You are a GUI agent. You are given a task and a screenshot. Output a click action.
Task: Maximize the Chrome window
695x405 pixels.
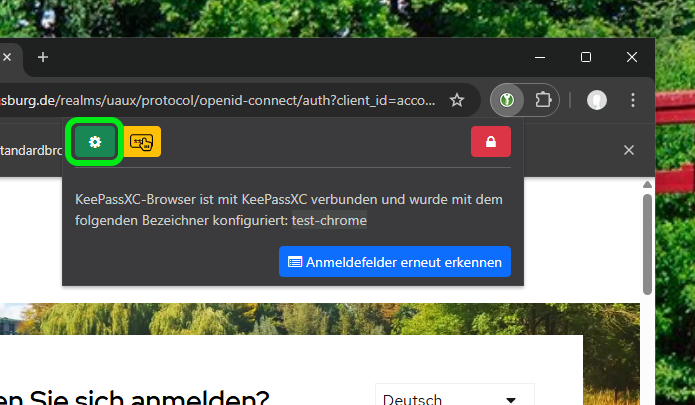586,57
